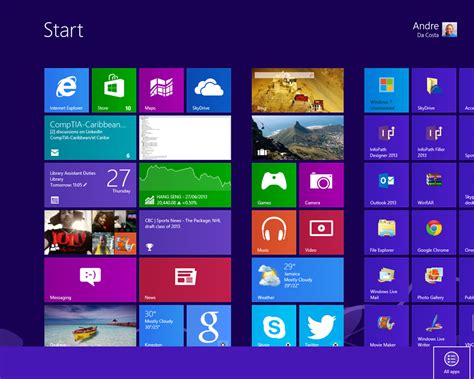Screen dimensions: 474x379
Task: Open the People tile with photos
Action: click(x=90, y=233)
